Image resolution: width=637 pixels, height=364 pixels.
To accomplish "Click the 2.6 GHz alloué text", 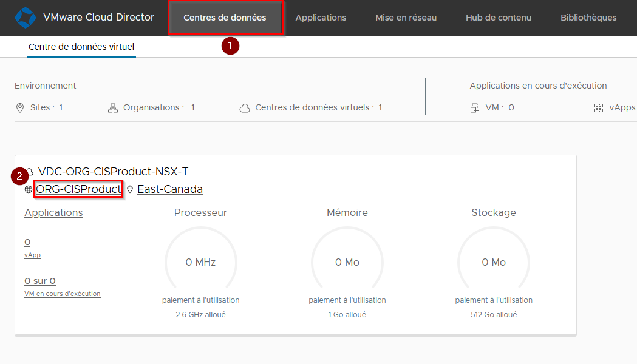I will [x=200, y=314].
